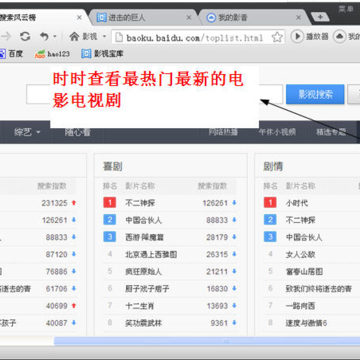Screen dimensions: 360x360
Task: Open the dropdown beside the undo arrow
Action: coord(55,37)
